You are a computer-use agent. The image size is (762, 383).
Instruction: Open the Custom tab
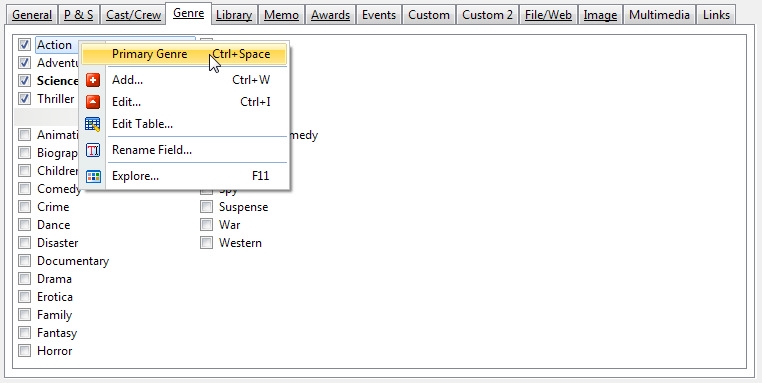coord(429,15)
